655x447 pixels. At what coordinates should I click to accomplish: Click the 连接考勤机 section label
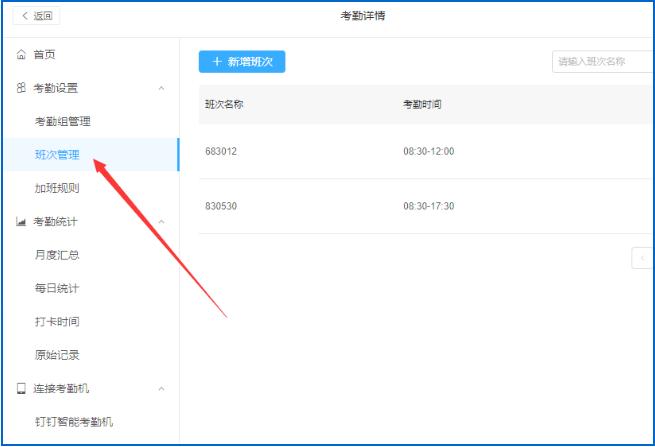point(61,389)
